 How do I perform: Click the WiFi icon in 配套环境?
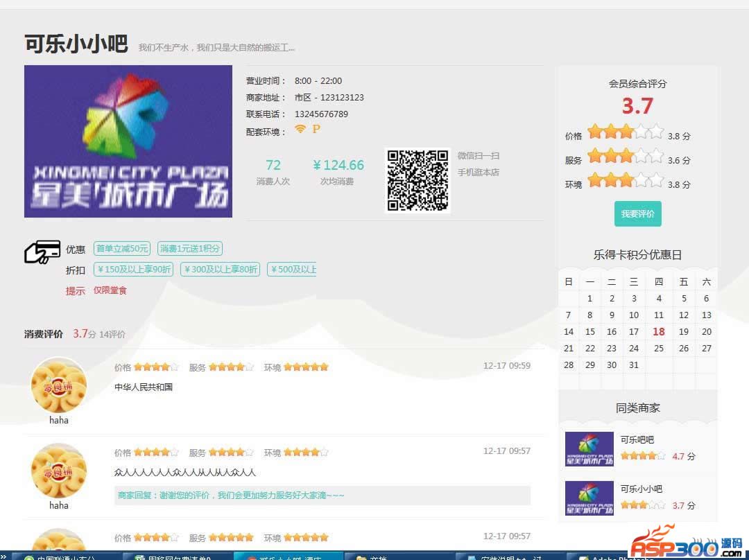click(300, 129)
